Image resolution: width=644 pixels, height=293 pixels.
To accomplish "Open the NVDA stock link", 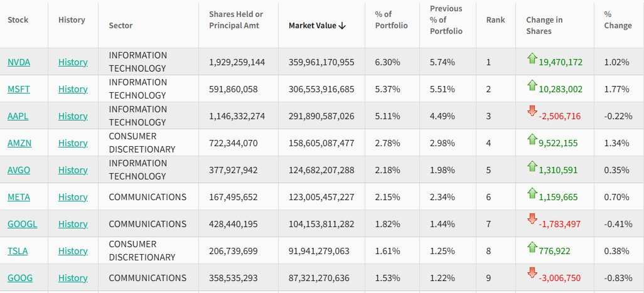I will click(x=18, y=62).
